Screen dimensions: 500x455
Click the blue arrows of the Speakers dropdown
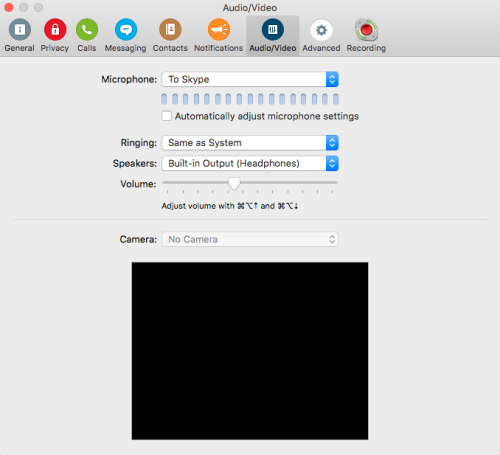tap(332, 163)
